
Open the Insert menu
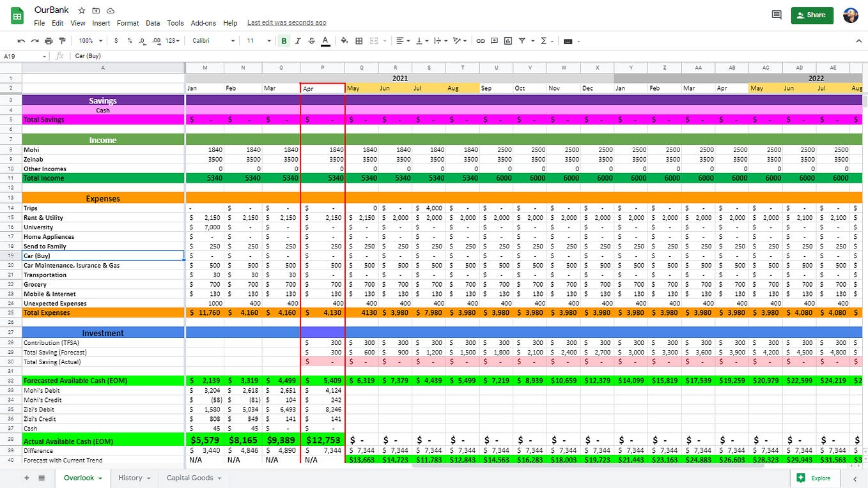(101, 23)
